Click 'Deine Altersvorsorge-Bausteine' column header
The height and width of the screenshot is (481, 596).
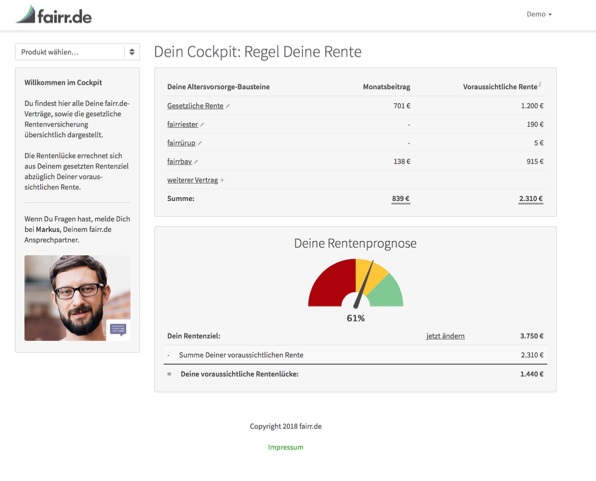[219, 87]
